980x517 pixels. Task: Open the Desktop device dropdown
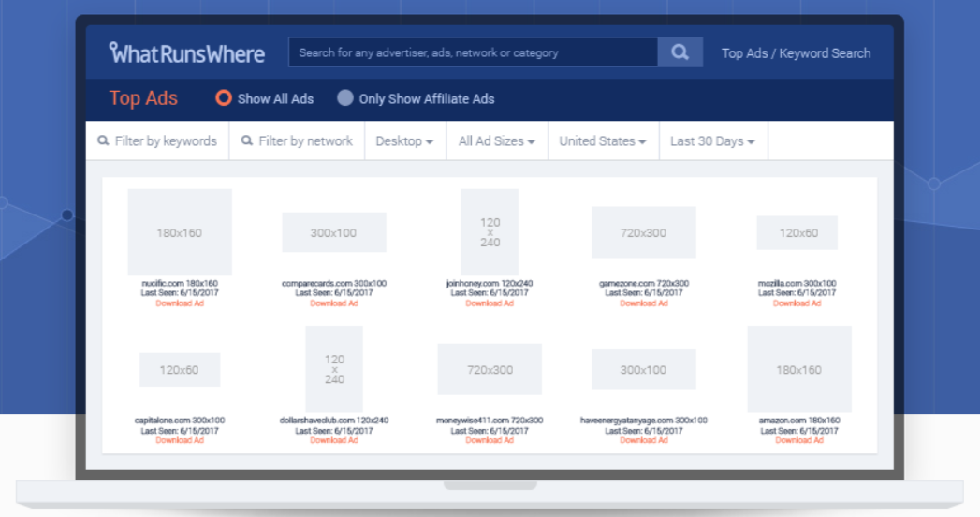(x=404, y=141)
